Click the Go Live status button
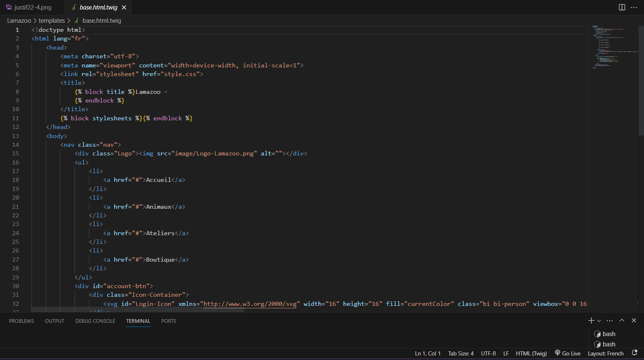Image resolution: width=644 pixels, height=360 pixels. point(567,353)
